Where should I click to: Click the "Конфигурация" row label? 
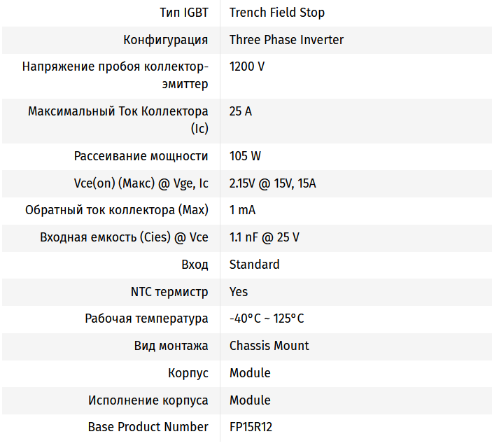pos(165,40)
